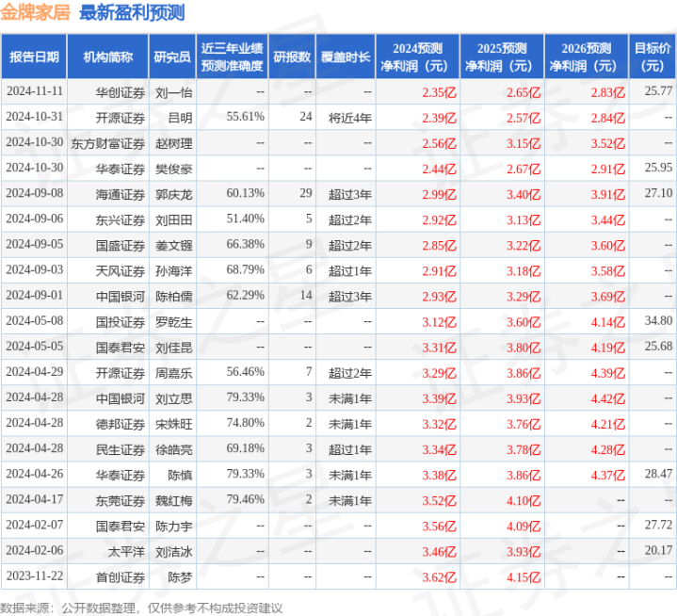Click researcher 赵树理
The image size is (677, 616).
pyautogui.click(x=173, y=143)
